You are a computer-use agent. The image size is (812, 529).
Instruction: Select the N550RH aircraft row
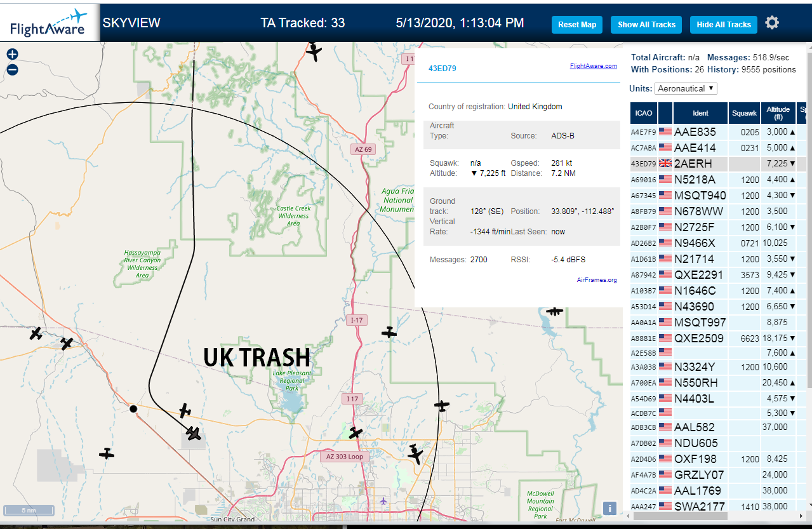coord(718,383)
